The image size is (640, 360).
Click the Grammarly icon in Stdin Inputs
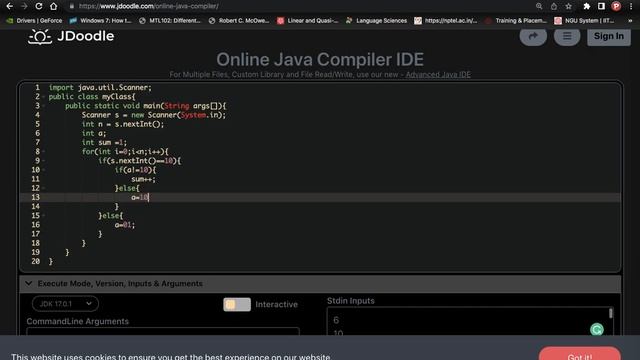[x=597, y=329]
